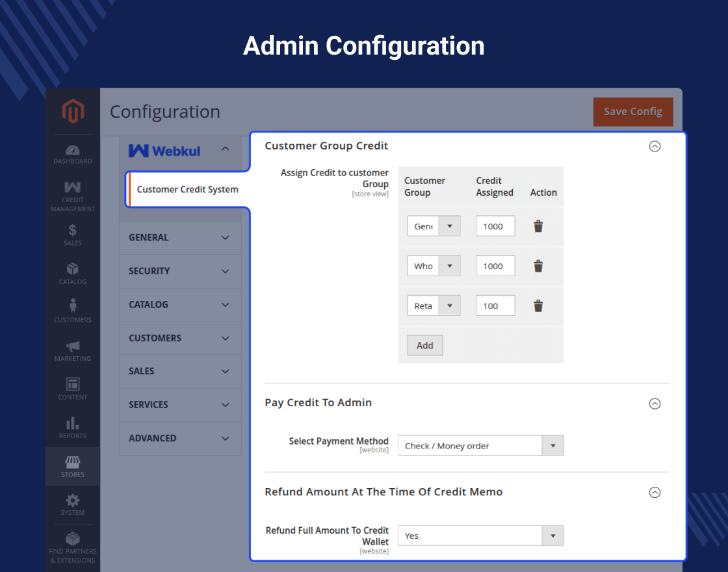Click the credit field containing 100

(x=495, y=305)
